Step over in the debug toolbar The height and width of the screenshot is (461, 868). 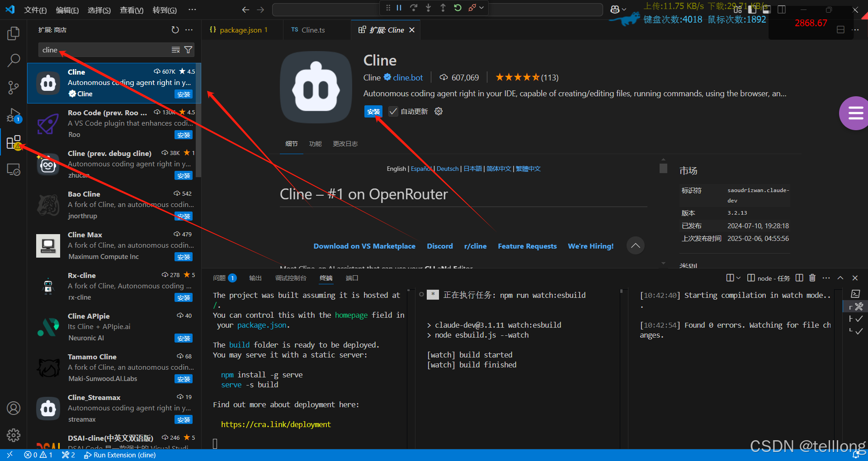(414, 8)
